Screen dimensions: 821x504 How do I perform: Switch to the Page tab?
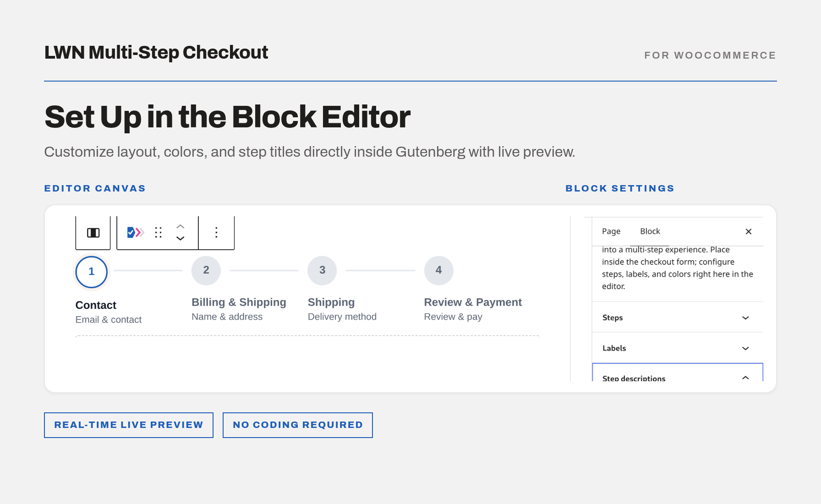(611, 231)
